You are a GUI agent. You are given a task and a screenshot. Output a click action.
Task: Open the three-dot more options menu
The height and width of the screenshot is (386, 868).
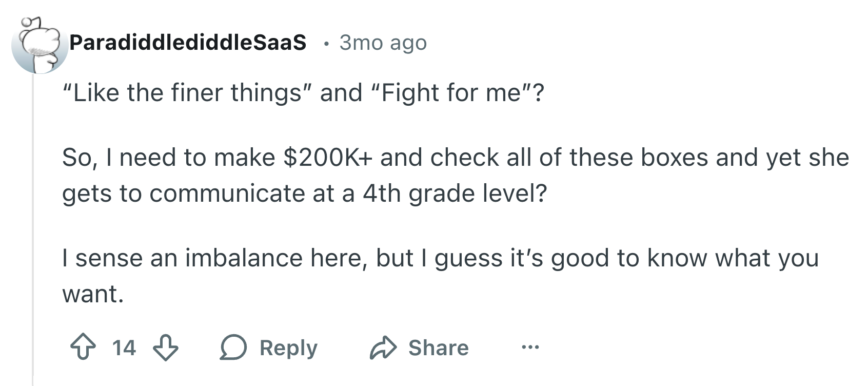(530, 348)
